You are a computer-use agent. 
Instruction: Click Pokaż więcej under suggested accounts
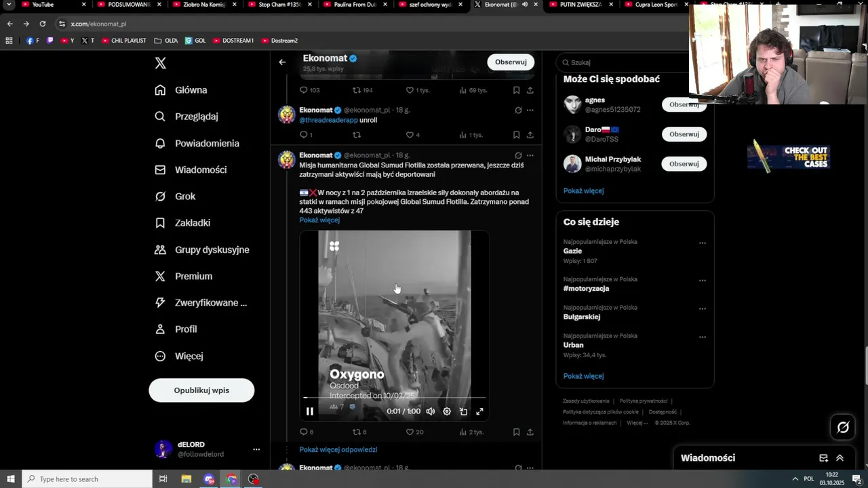[x=583, y=190]
